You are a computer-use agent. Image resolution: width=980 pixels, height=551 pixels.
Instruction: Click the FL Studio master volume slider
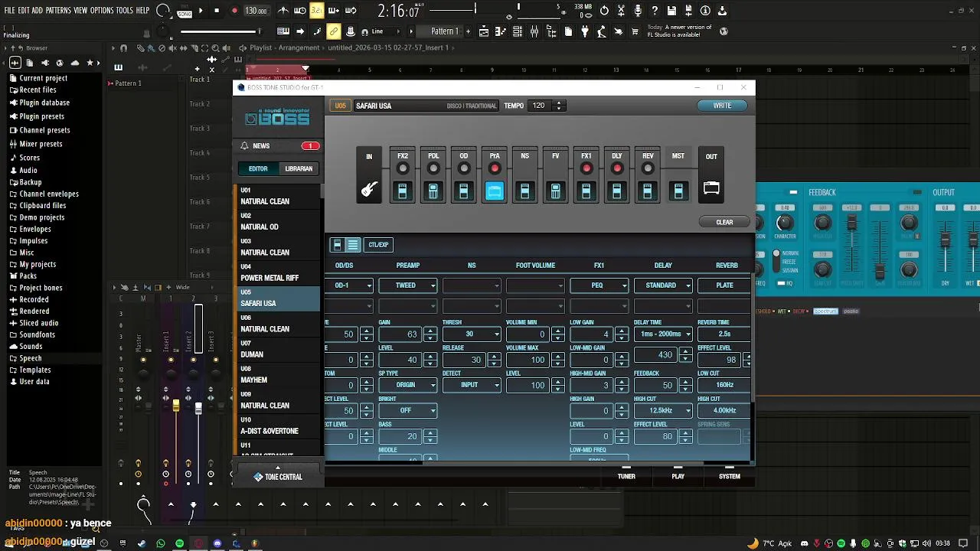pyautogui.click(x=221, y=31)
